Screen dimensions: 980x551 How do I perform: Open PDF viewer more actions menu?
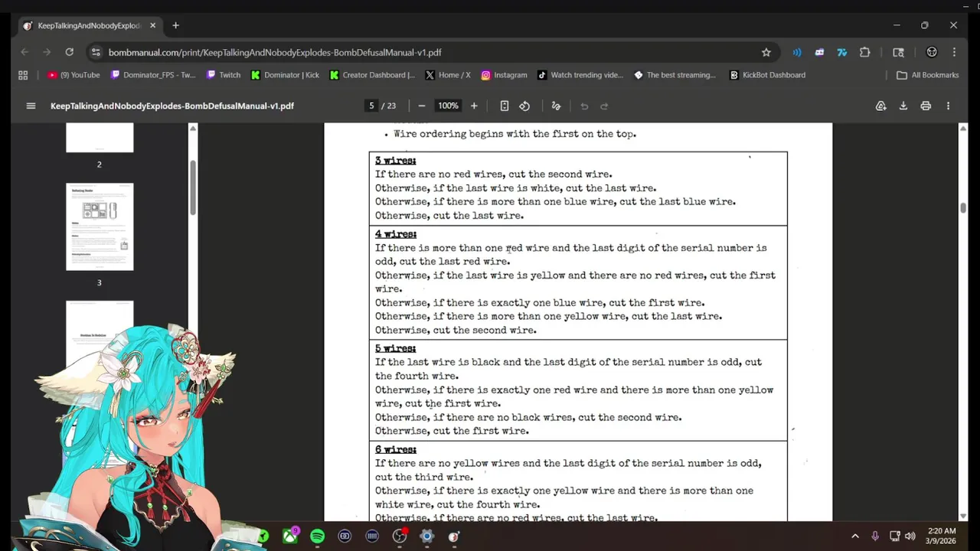click(x=948, y=106)
